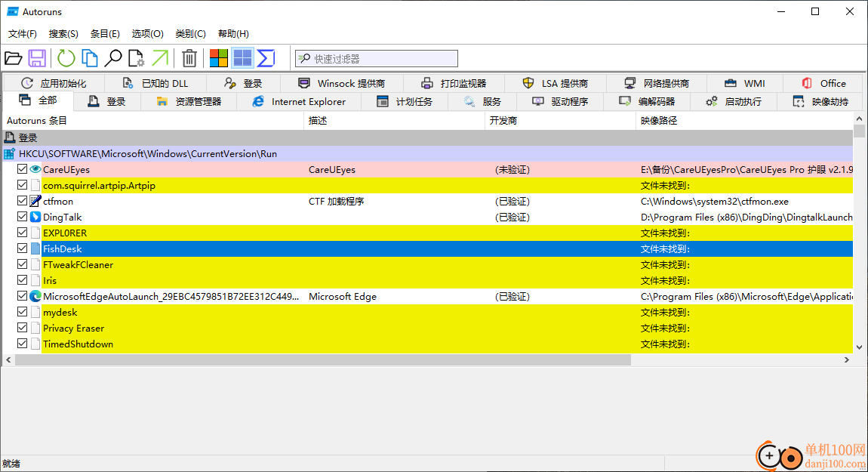Screen dimensions: 868x472
Task: Switch to the Office tab
Action: click(823, 83)
